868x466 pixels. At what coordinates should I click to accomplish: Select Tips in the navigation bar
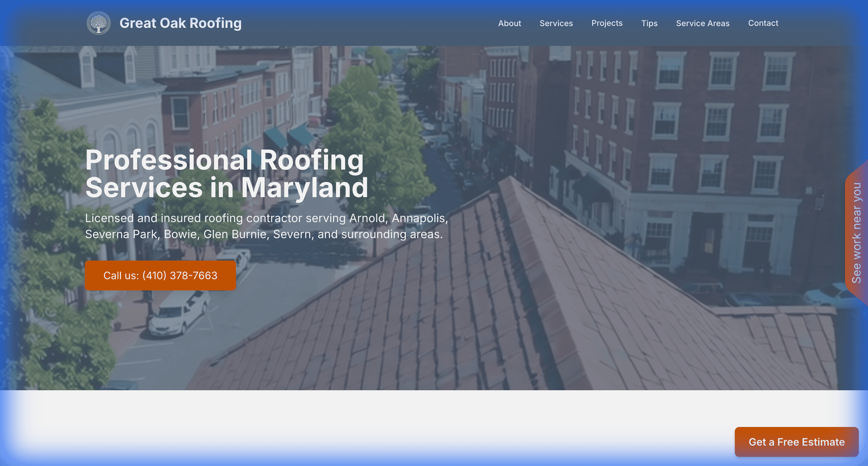[649, 23]
